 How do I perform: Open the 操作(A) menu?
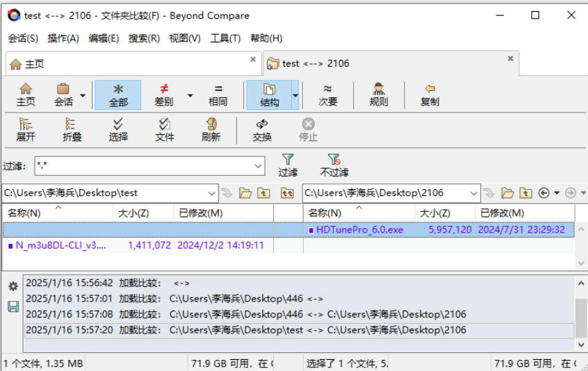click(x=63, y=38)
